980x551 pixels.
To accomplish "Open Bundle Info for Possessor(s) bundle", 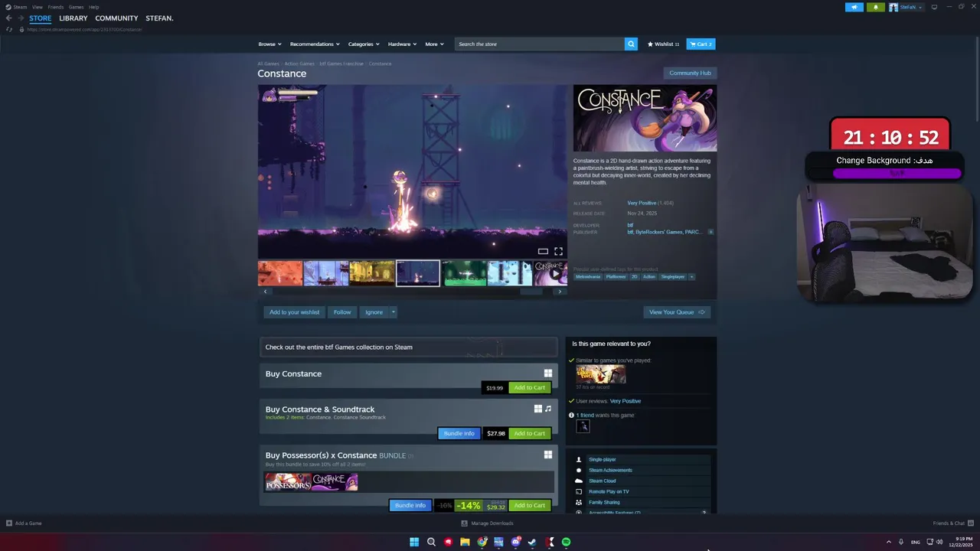I will [410, 505].
